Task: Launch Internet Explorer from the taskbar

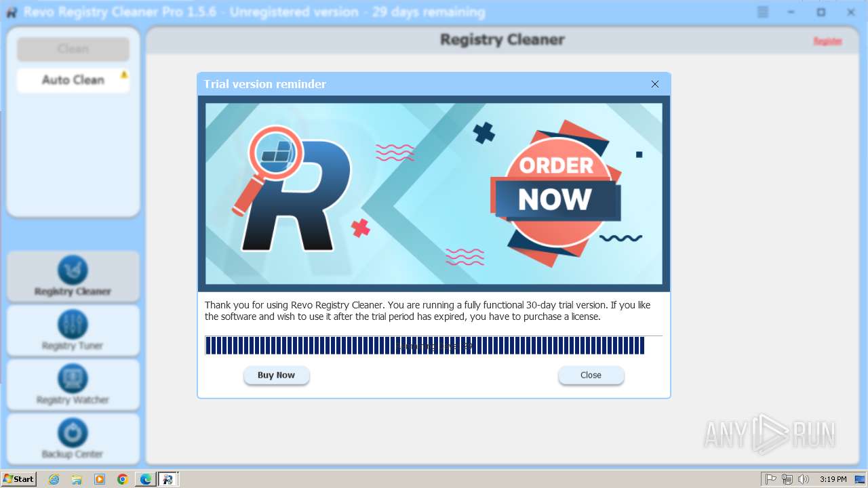Action: point(54,479)
